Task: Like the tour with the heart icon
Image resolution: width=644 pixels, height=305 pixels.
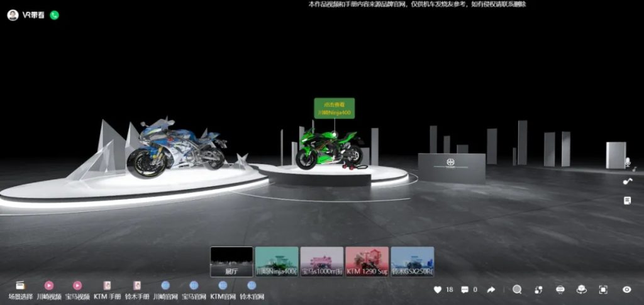Action: pyautogui.click(x=438, y=289)
